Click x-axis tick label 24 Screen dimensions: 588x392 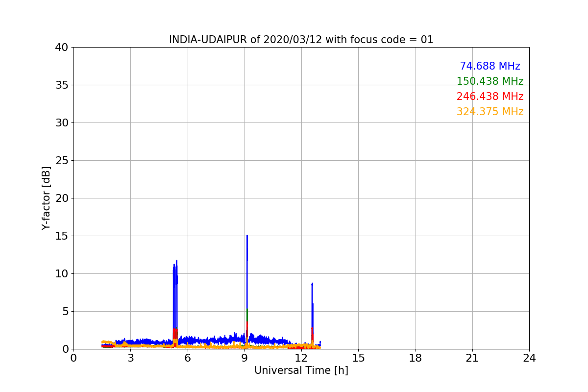pos(529,358)
